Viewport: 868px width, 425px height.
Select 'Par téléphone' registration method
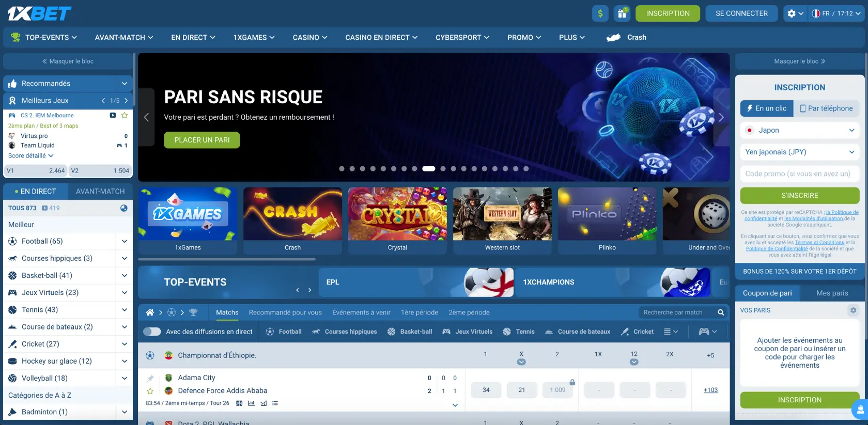tap(827, 108)
